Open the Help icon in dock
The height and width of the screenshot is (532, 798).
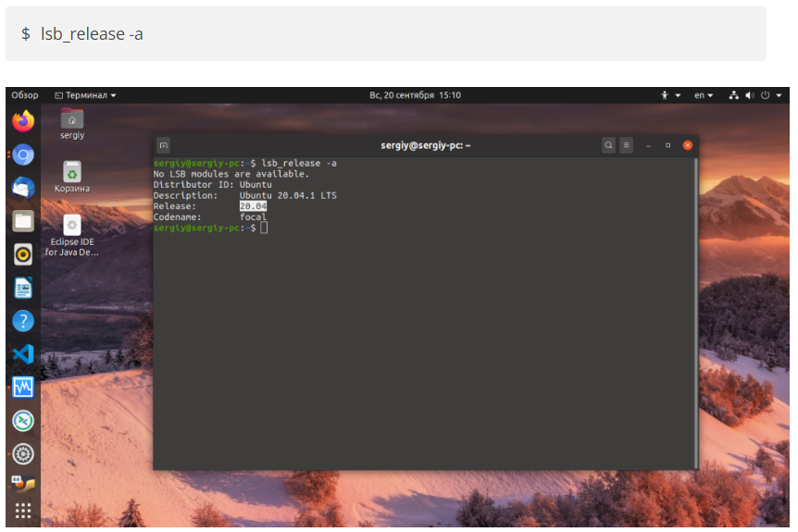coord(23,321)
